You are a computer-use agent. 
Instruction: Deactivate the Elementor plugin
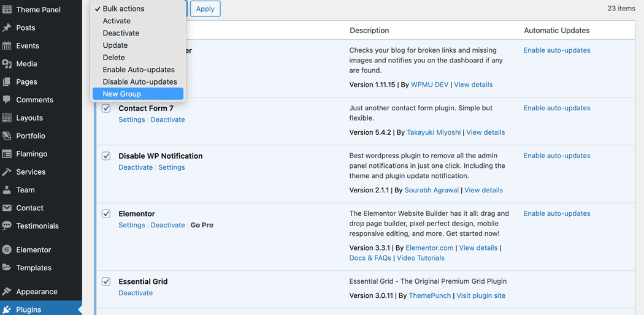pos(167,225)
